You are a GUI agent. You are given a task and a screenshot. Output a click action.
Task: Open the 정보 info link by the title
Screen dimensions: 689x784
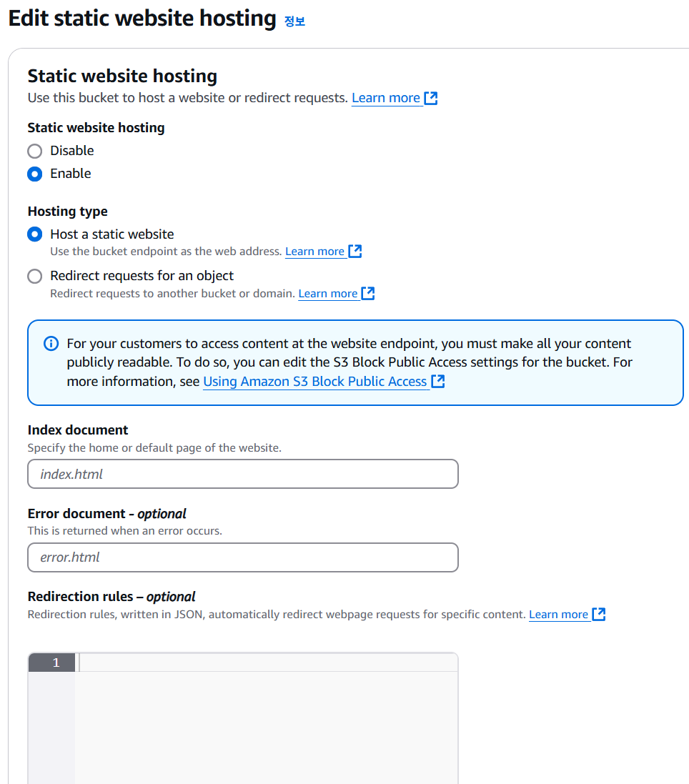click(294, 21)
